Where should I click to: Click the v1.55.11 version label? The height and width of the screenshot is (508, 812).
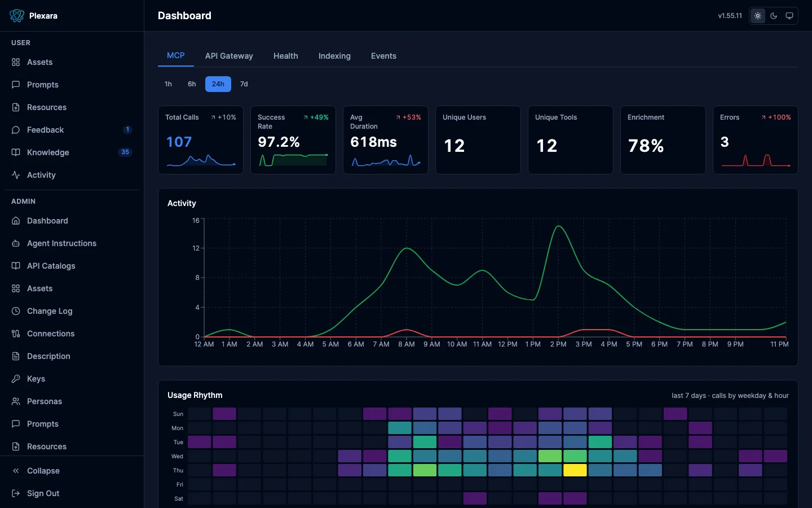point(730,16)
